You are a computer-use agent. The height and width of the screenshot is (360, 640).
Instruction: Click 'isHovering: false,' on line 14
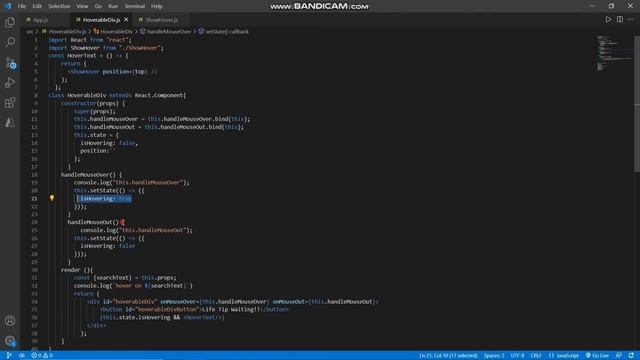tap(109, 143)
